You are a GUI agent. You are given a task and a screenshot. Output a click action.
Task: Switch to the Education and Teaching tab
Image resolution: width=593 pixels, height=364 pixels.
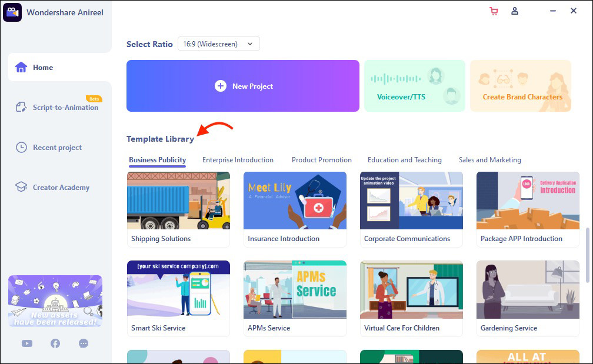point(405,160)
